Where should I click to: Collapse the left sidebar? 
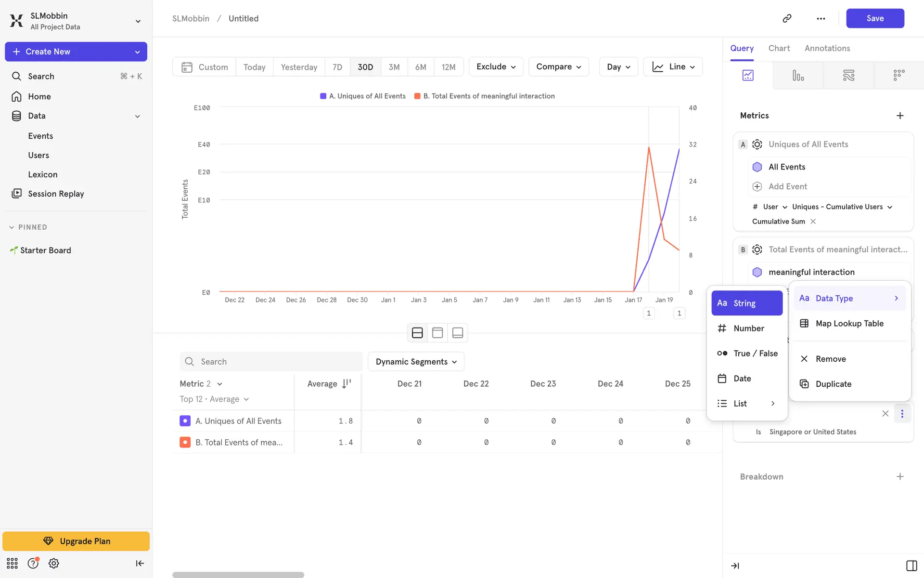(140, 563)
